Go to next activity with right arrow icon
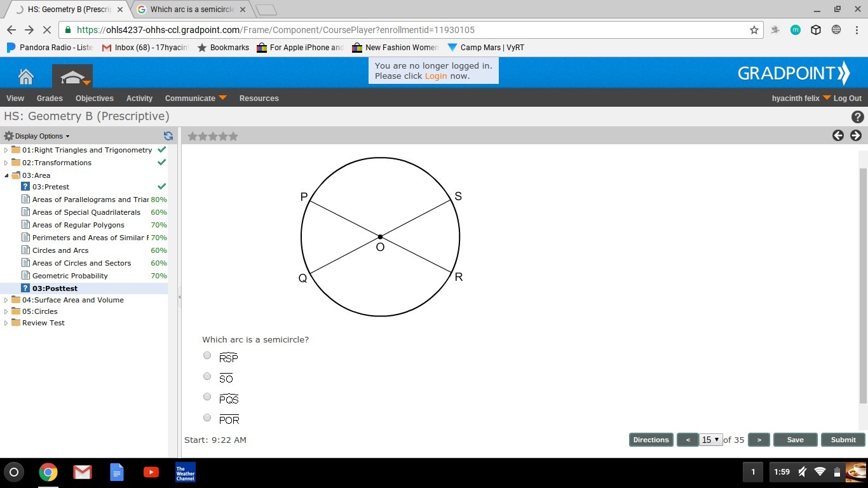 tap(856, 135)
